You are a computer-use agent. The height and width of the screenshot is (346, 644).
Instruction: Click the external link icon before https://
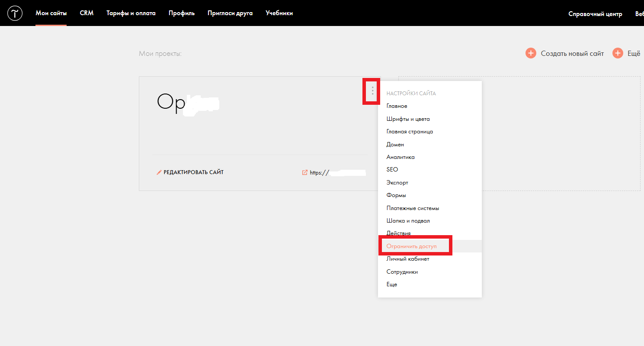coord(305,172)
